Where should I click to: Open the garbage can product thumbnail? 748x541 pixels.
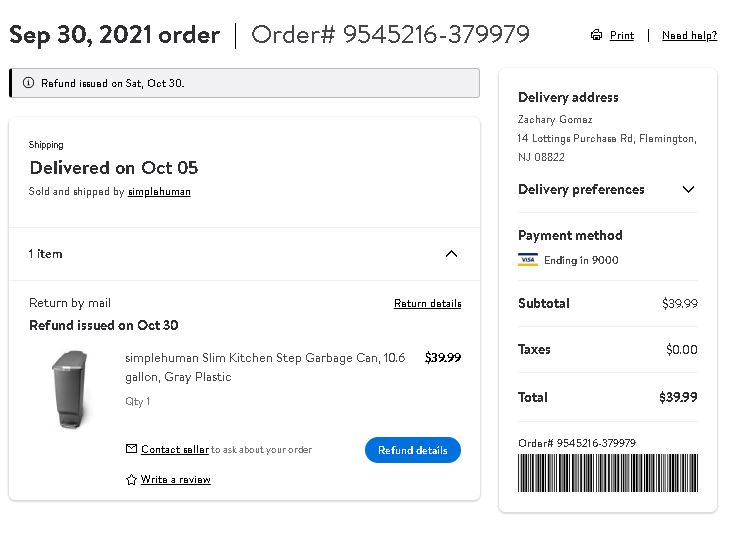(70, 390)
